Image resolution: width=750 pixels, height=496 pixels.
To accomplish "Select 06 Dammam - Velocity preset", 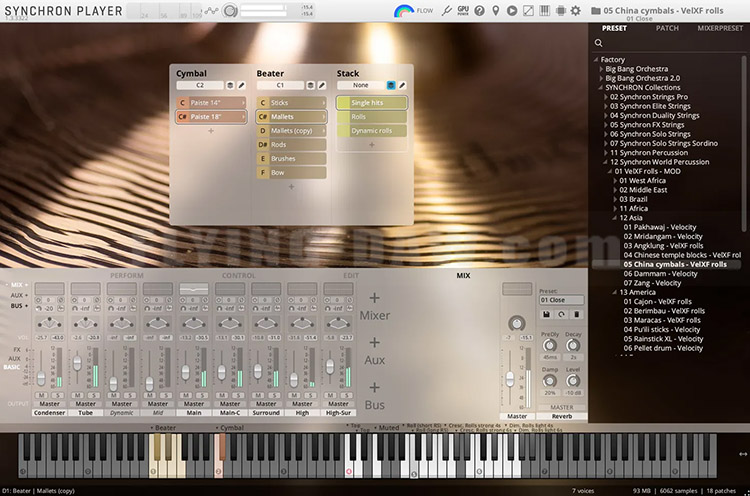I will pyautogui.click(x=660, y=274).
